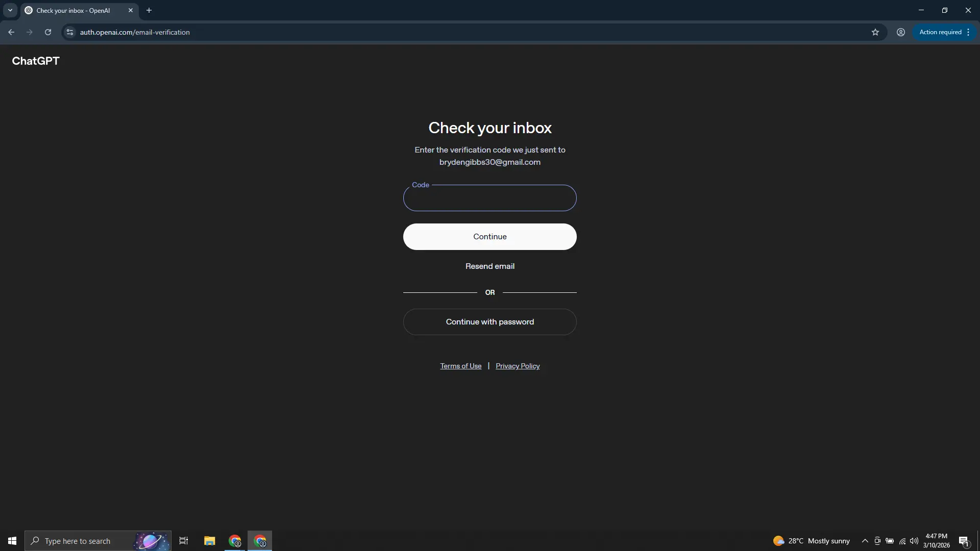Viewport: 980px width, 551px height.
Task: Open the clock showing 4:47 PM
Action: click(x=937, y=541)
